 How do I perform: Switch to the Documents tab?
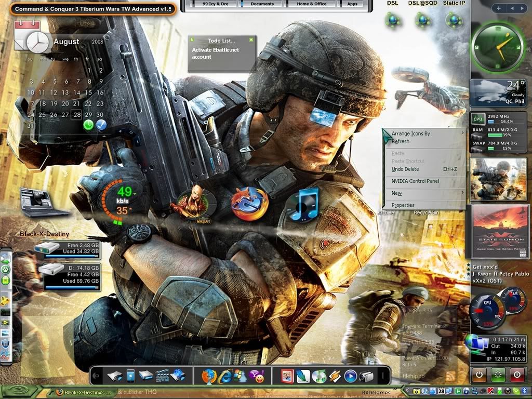point(262,4)
